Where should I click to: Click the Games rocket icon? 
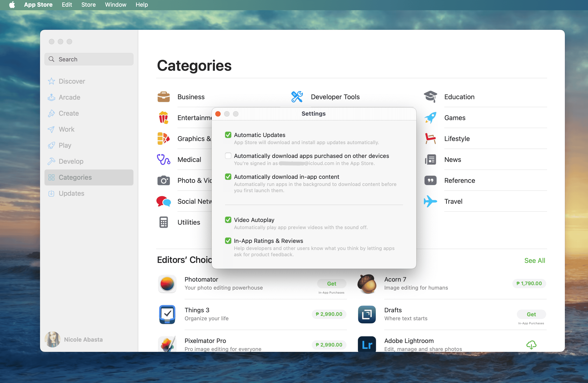click(430, 118)
